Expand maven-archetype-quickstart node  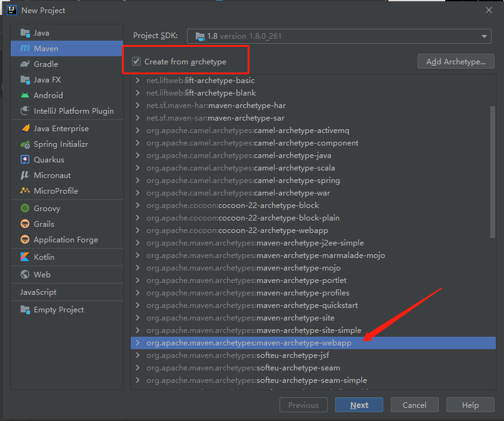[138, 305]
